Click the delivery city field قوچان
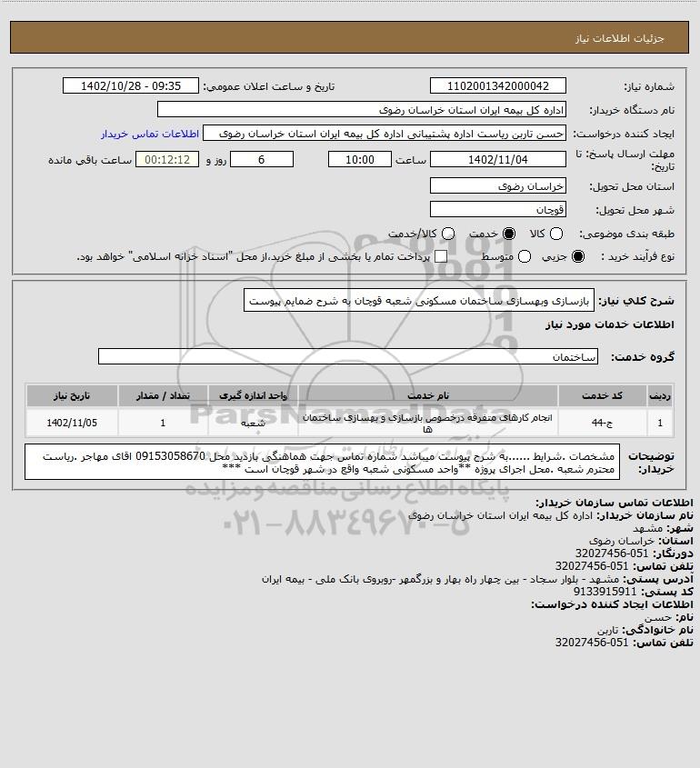This screenshot has height=768, width=700. tap(497, 210)
